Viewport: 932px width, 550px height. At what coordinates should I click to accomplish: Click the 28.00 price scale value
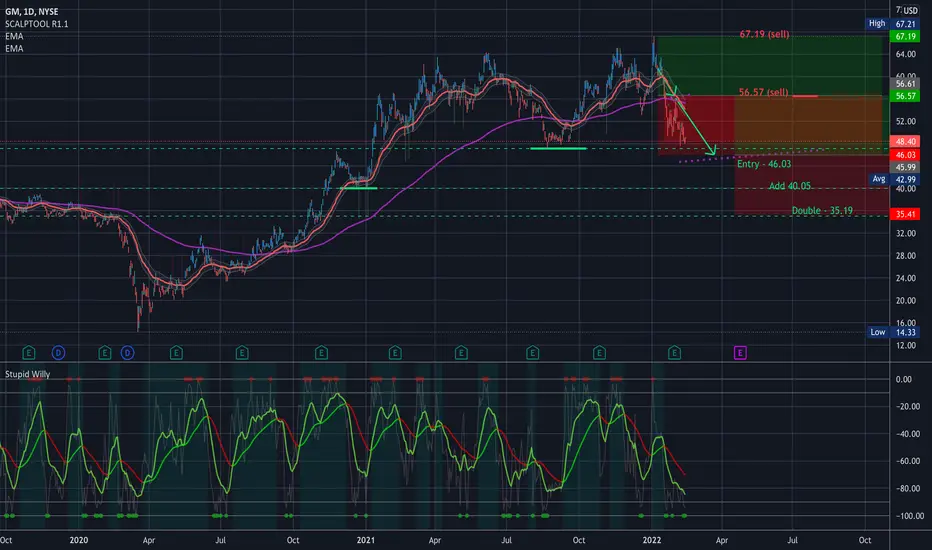click(x=906, y=256)
